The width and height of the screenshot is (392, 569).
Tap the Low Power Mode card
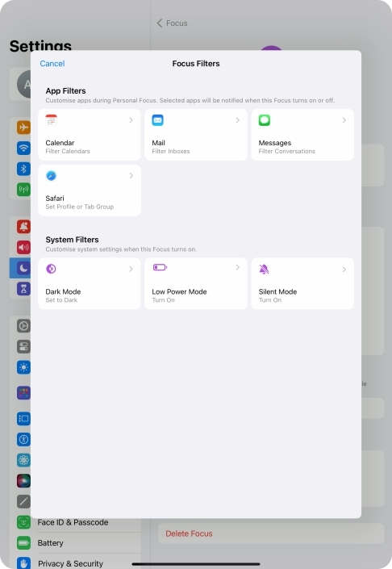point(196,283)
